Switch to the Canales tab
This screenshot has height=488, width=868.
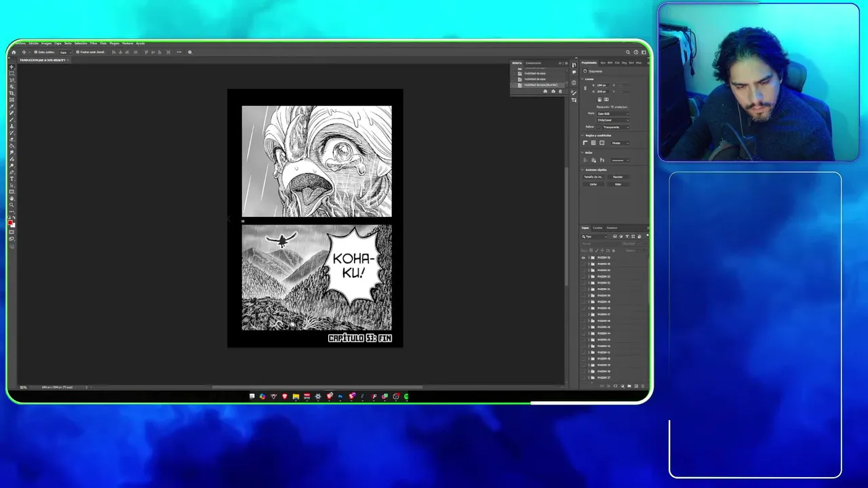pos(597,228)
